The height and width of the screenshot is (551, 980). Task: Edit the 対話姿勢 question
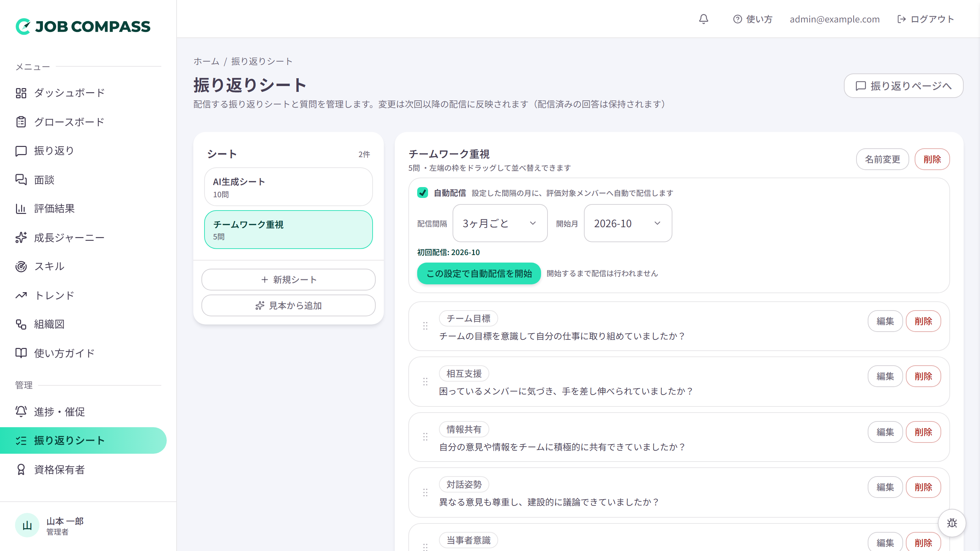(x=885, y=487)
